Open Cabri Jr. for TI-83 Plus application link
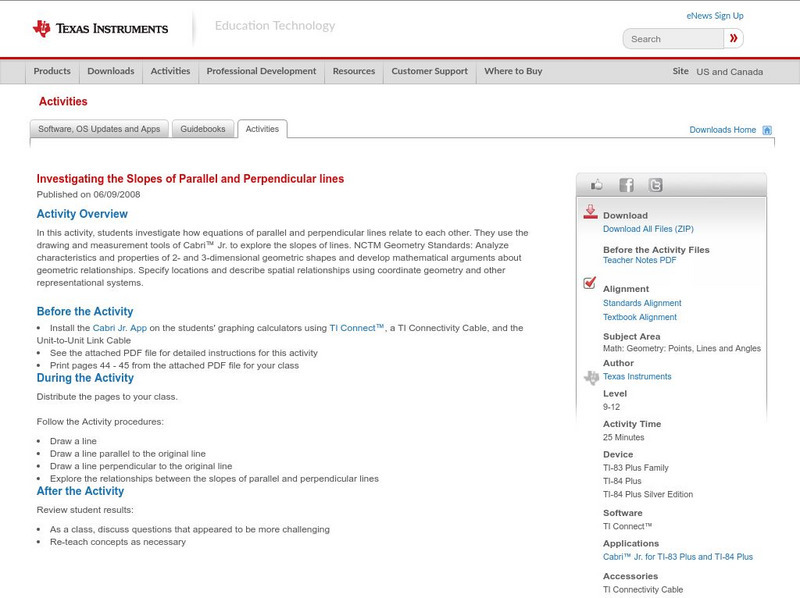This screenshot has height=598, width=800. tap(678, 557)
